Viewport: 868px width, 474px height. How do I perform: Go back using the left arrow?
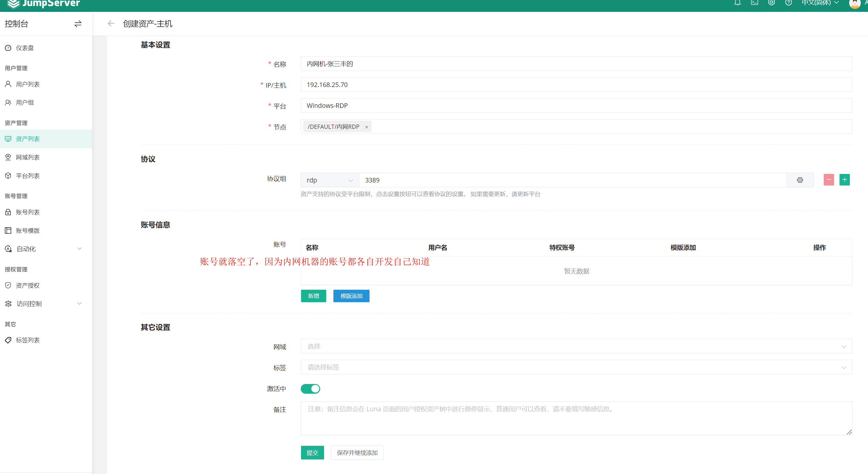pos(111,24)
